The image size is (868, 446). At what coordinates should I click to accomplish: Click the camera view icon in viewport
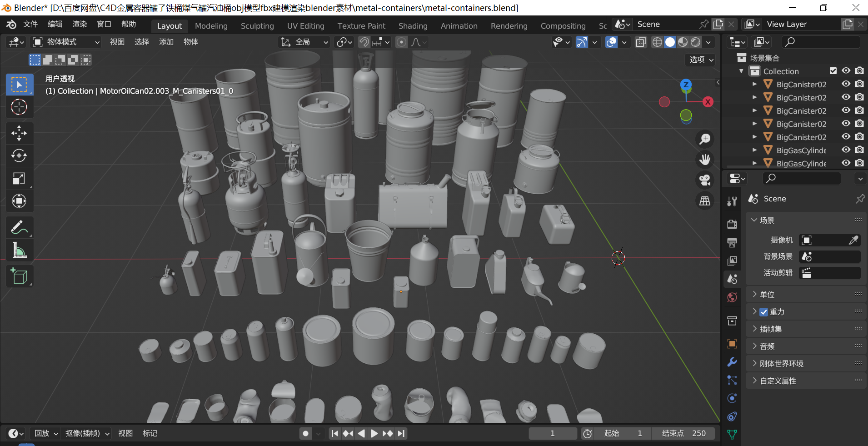click(x=705, y=180)
